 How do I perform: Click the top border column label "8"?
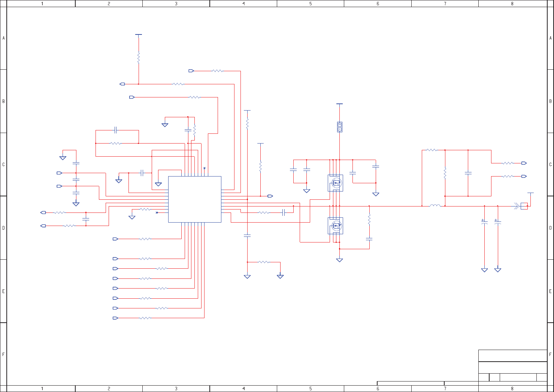tap(512, 3)
